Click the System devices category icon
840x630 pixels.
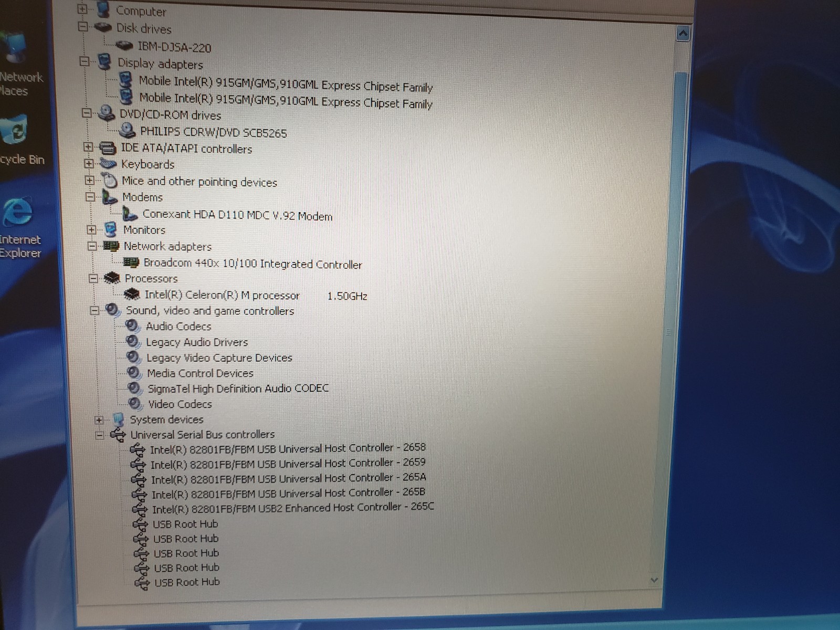coord(119,419)
